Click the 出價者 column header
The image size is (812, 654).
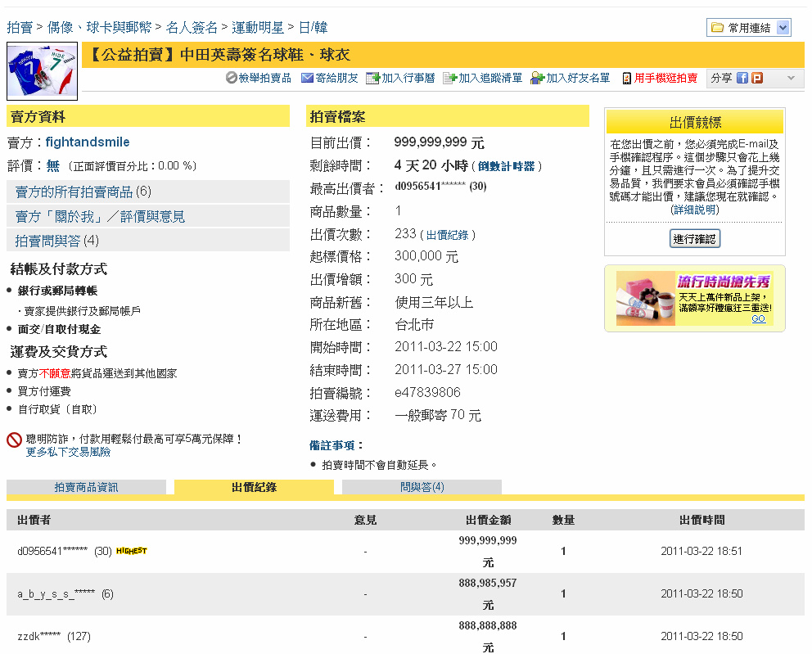[x=34, y=520]
